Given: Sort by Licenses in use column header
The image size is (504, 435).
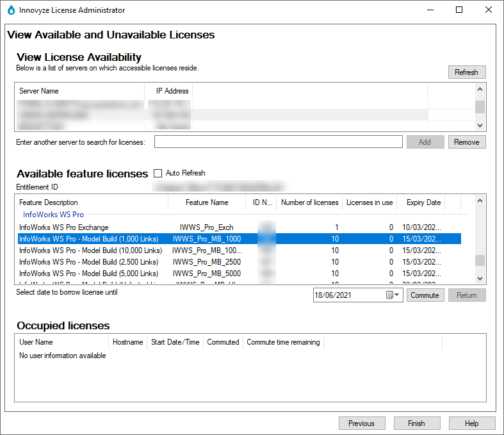Looking at the screenshot, I should [x=370, y=202].
